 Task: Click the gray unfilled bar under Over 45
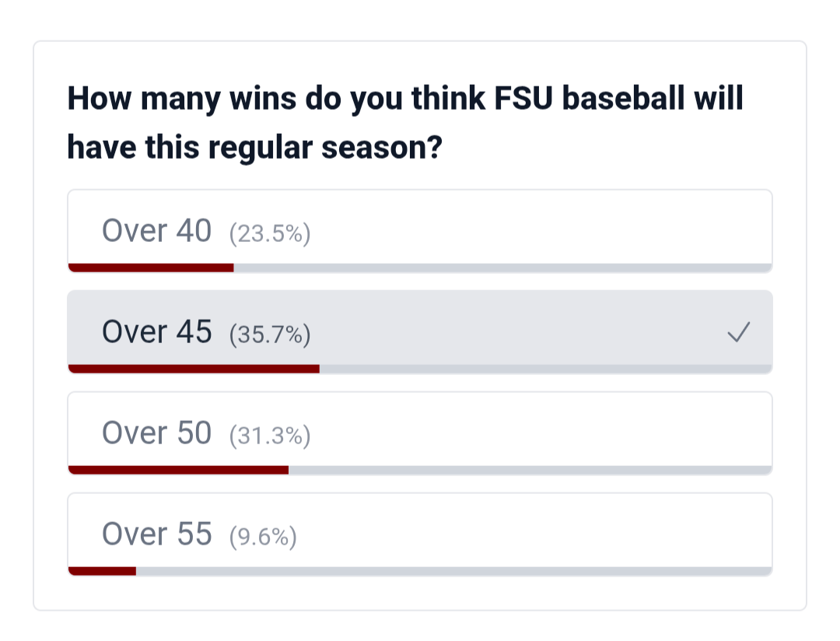click(x=545, y=369)
